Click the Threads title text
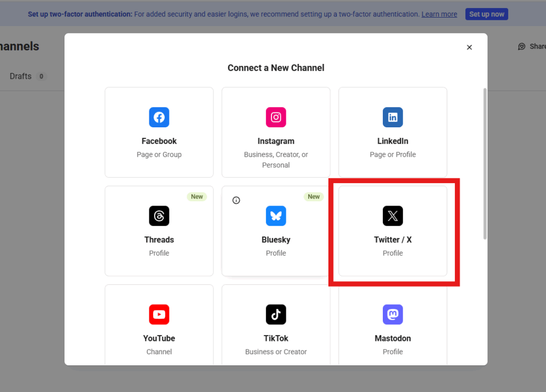This screenshot has width=546, height=392. [x=159, y=240]
